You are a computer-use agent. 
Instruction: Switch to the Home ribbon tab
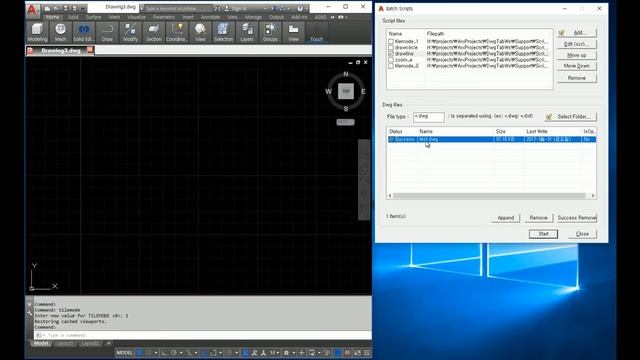pos(52,17)
